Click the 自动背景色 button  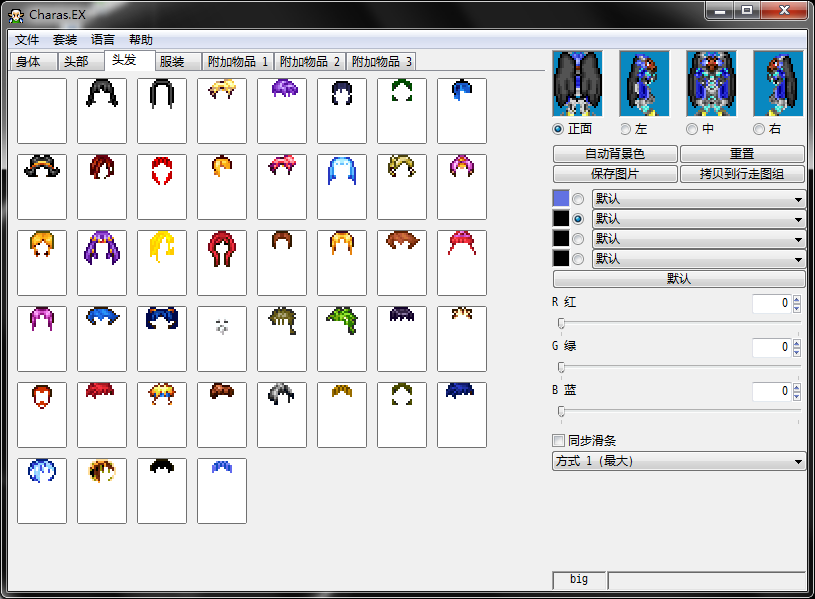pyautogui.click(x=615, y=154)
